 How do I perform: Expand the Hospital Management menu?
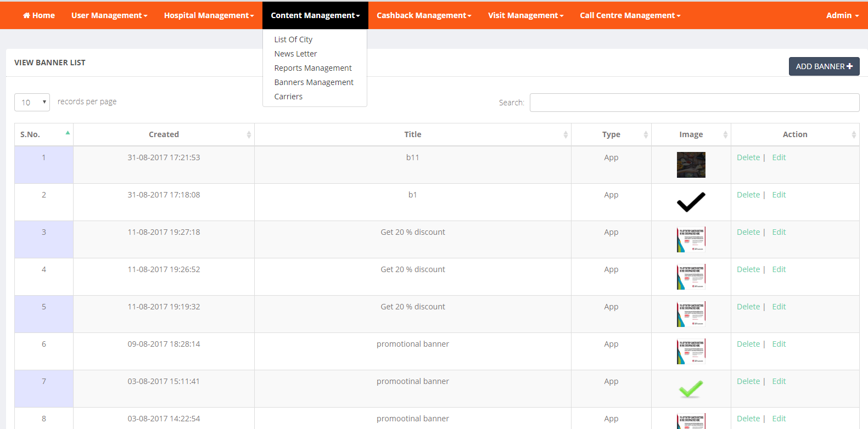pyautogui.click(x=209, y=15)
